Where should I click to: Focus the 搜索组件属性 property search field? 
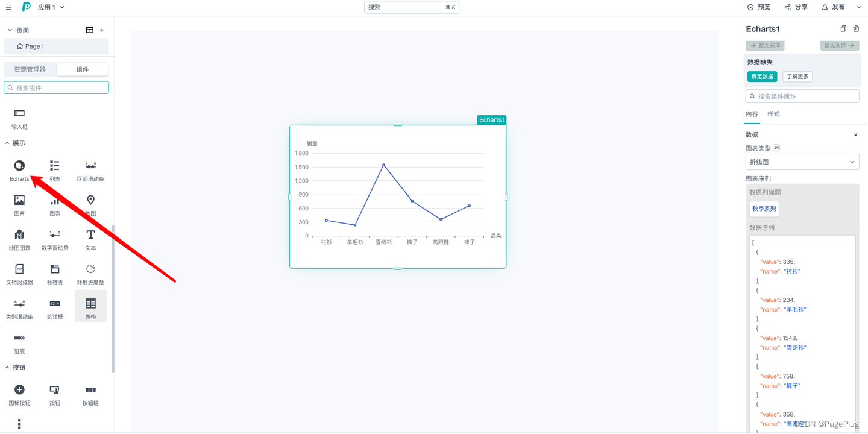(802, 96)
